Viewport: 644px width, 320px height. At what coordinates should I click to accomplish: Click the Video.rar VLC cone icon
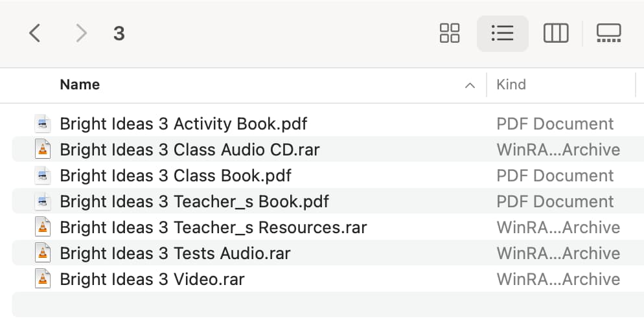click(x=43, y=279)
